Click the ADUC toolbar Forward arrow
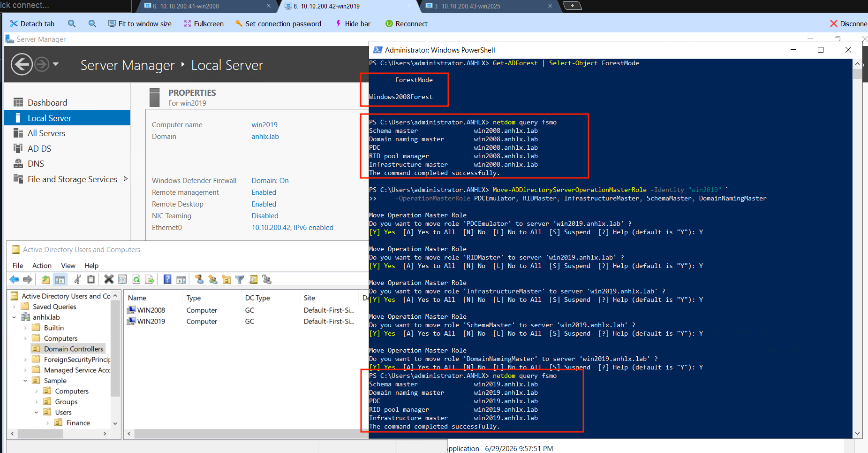Screen dimensions: 868x453 coord(28,280)
